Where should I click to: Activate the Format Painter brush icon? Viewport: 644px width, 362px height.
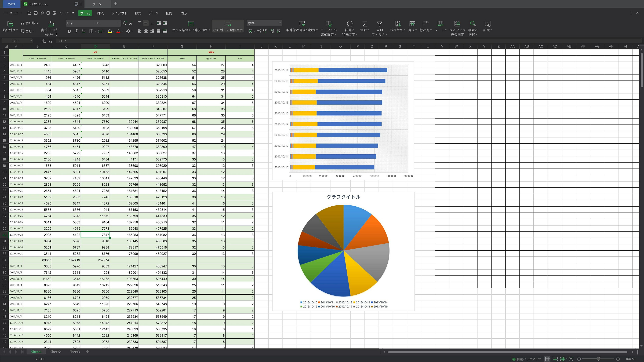(x=51, y=24)
